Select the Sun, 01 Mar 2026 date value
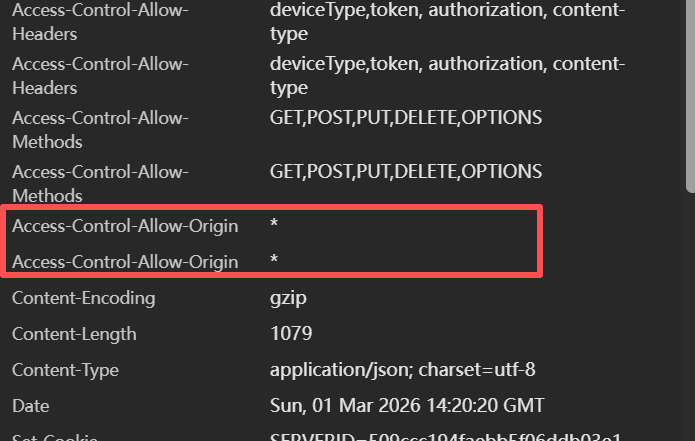 (x=407, y=406)
